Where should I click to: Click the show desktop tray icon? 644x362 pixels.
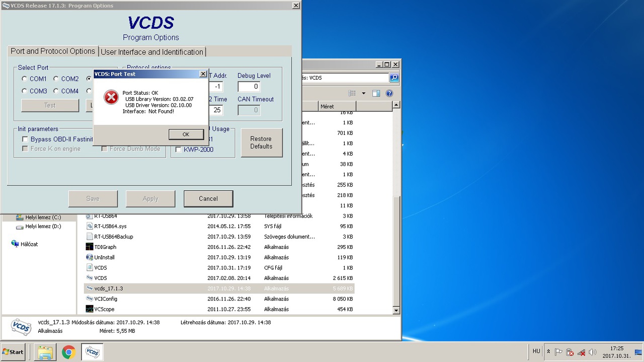pos(639,352)
